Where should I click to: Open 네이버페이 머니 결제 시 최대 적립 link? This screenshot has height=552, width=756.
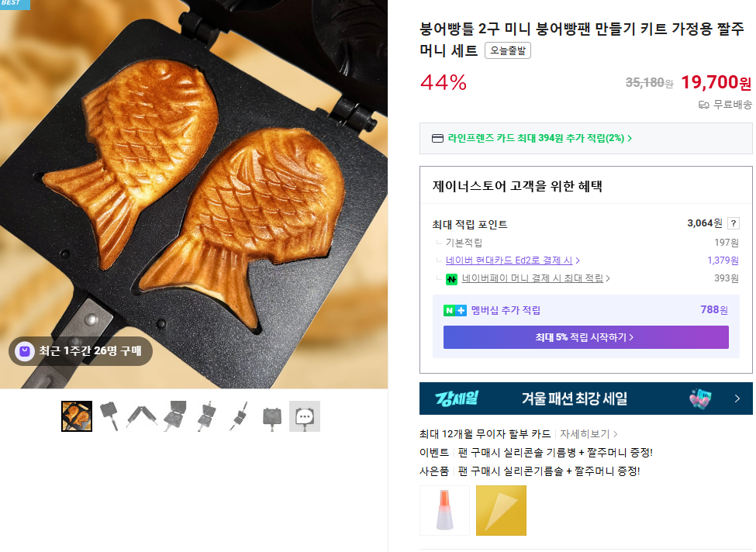point(535,278)
